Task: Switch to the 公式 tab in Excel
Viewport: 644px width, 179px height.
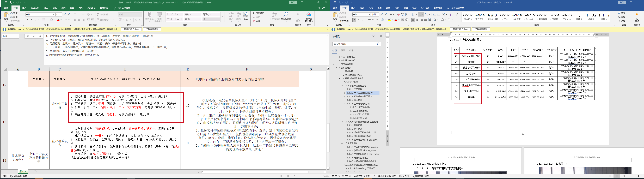Action: point(46,8)
